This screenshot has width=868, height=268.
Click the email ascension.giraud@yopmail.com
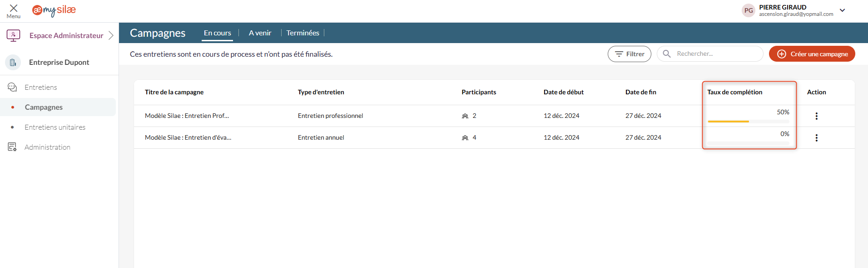click(x=796, y=14)
